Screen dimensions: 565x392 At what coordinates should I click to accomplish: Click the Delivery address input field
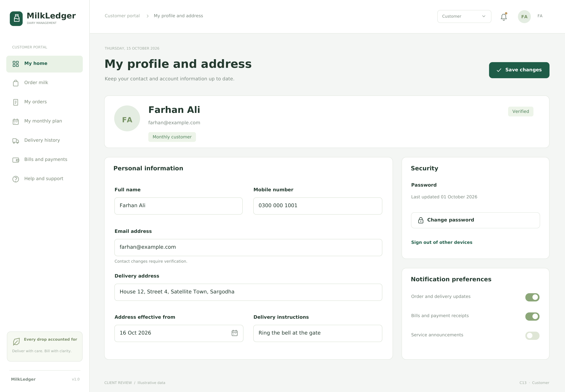248,292
